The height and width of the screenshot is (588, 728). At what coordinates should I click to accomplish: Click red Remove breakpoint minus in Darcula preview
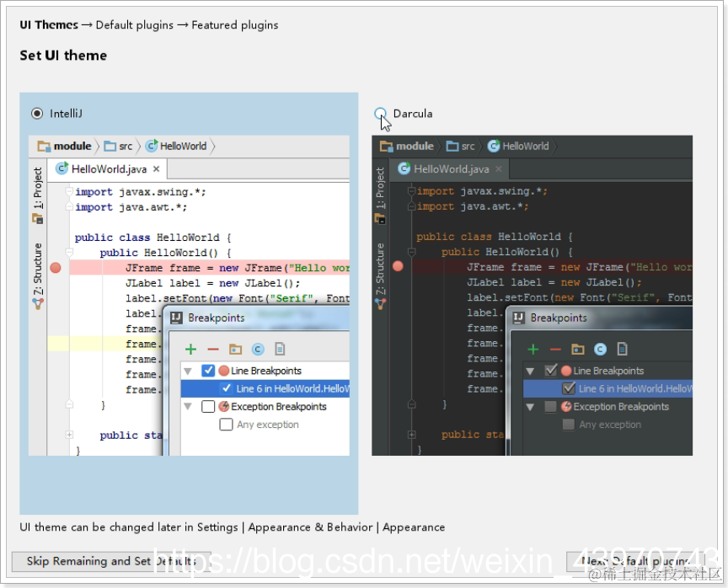coord(555,349)
